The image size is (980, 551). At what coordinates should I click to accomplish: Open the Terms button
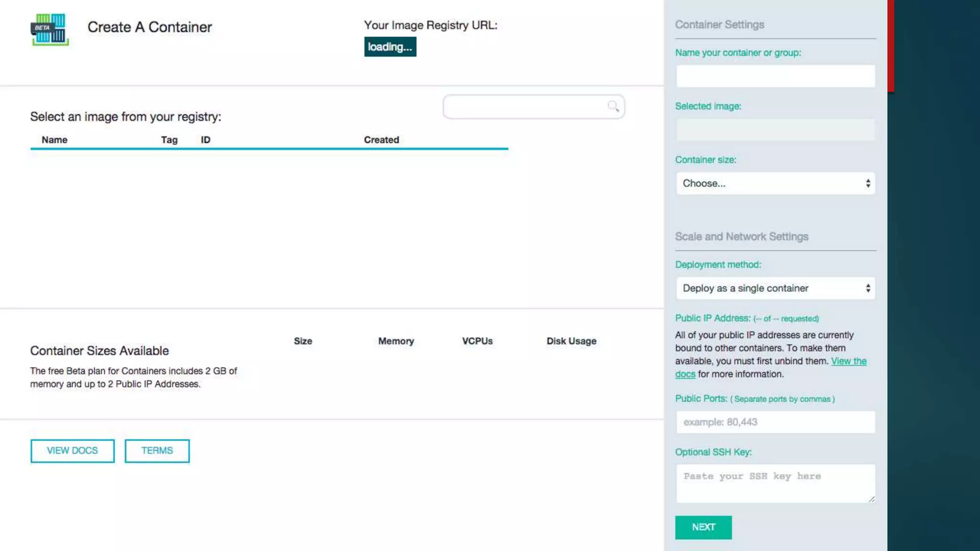coord(157,451)
